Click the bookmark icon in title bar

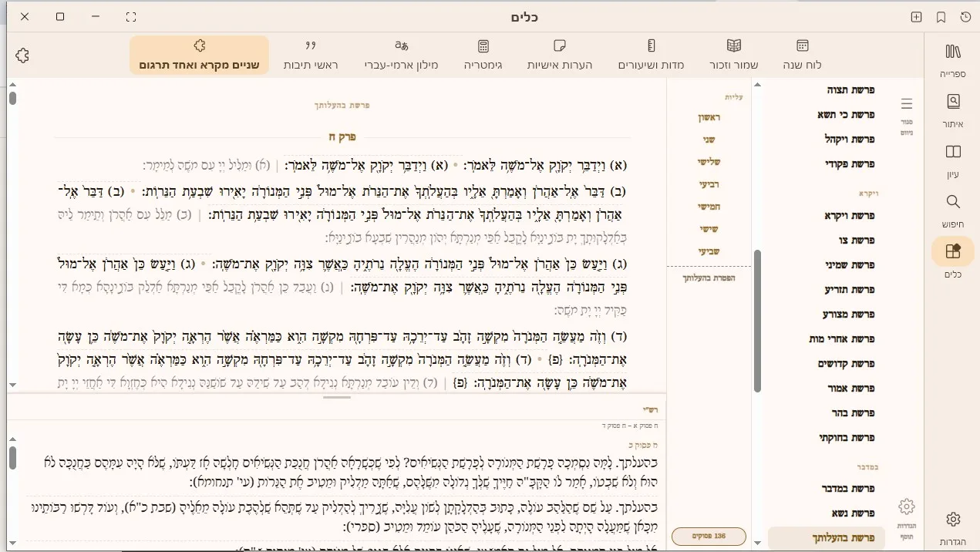coord(941,17)
